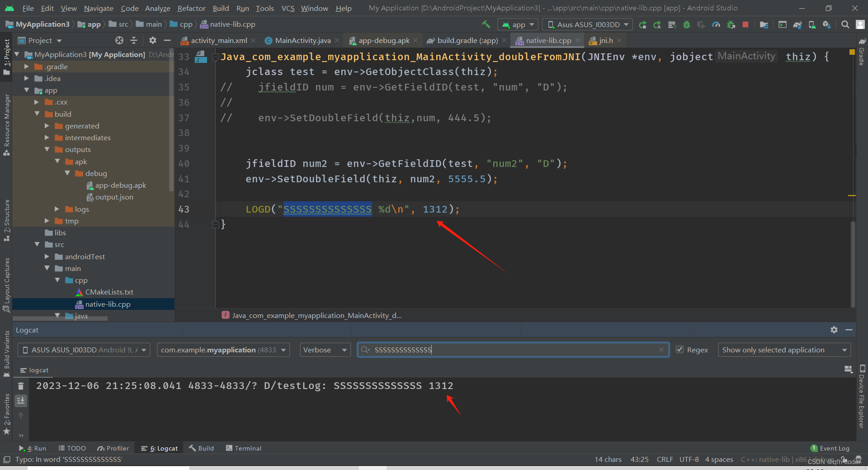This screenshot has height=470, width=868.
Task: Click the logcat layout icon at panel right
Action: point(849,370)
